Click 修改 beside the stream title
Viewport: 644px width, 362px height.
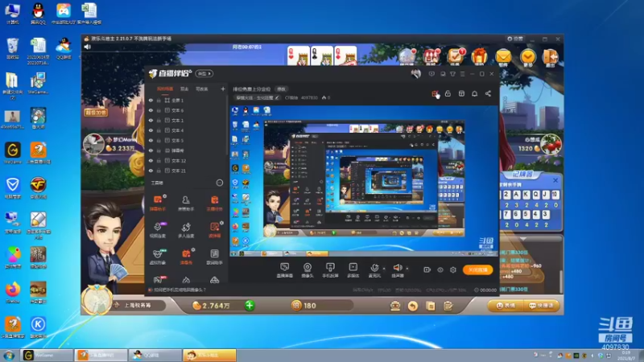281,89
